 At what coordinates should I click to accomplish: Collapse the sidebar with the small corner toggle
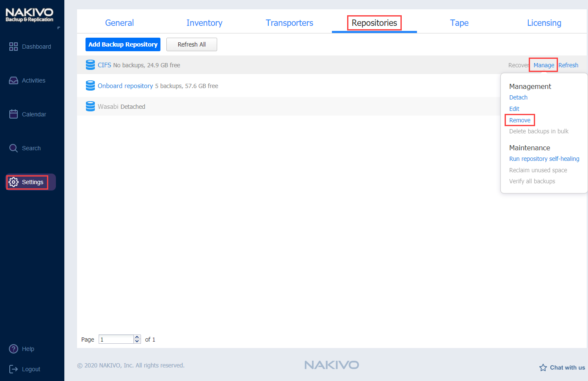[x=59, y=28]
